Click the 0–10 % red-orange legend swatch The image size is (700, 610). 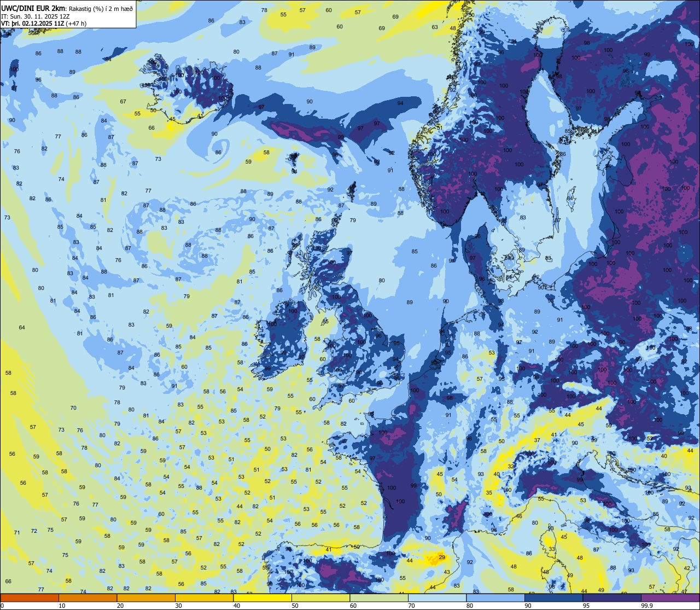point(30,597)
